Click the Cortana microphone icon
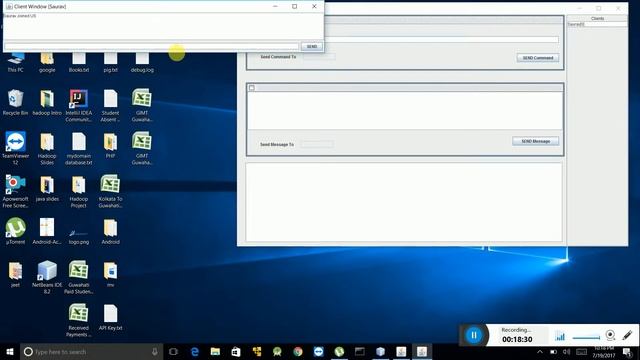Viewport: 640px width, 360px height. coord(155,351)
